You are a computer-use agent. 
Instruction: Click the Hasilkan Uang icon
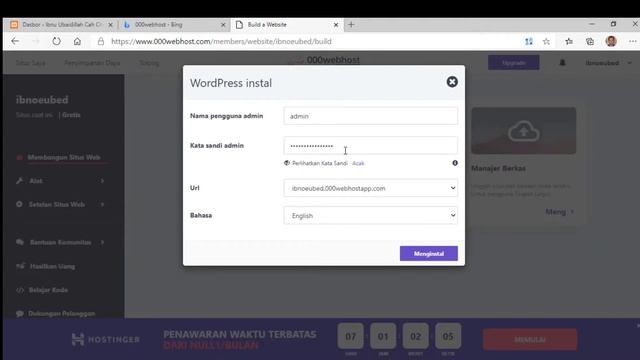[x=20, y=266]
